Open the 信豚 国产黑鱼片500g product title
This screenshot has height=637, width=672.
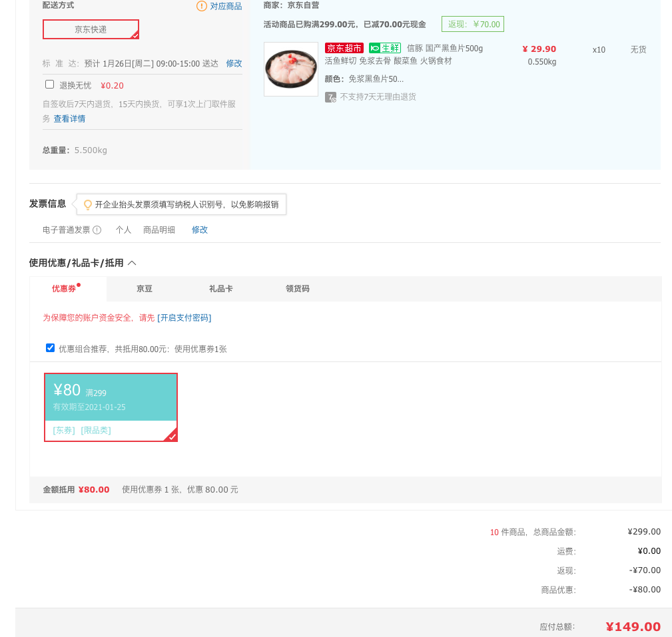(x=445, y=49)
